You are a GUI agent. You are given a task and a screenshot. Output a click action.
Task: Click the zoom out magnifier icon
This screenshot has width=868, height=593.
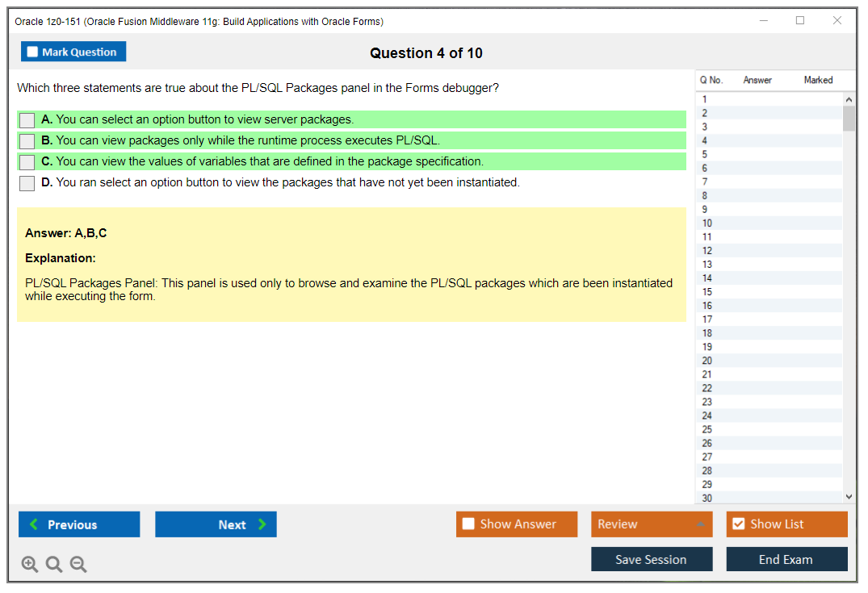tap(78, 565)
